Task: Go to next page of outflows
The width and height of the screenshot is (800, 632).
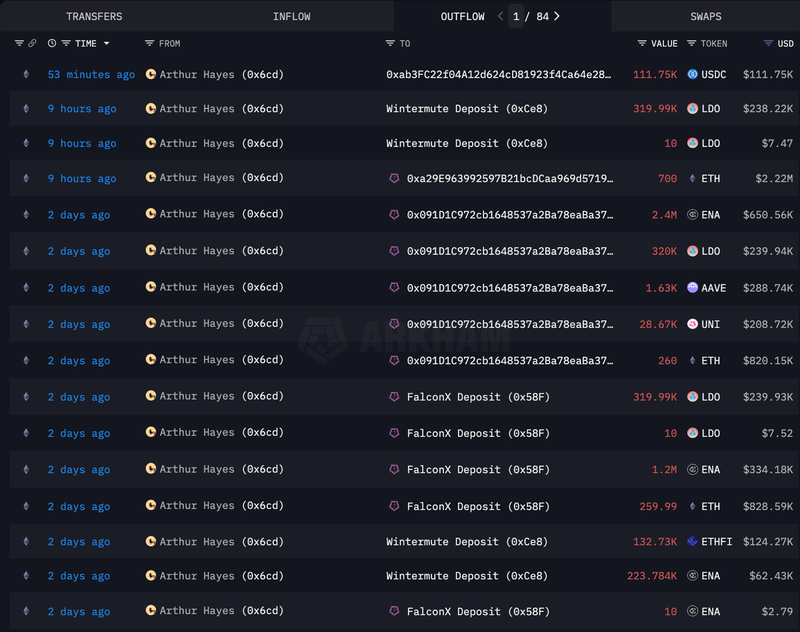Action: pyautogui.click(x=557, y=16)
